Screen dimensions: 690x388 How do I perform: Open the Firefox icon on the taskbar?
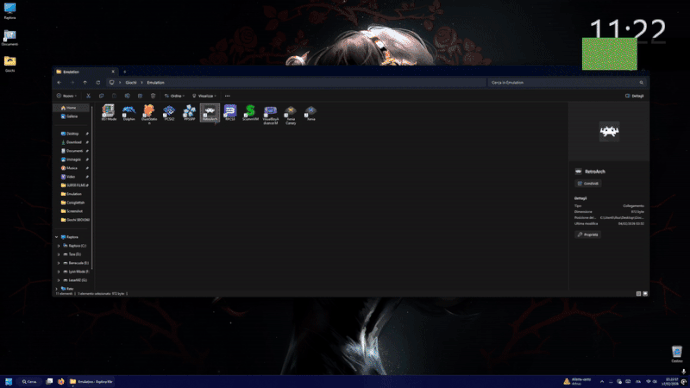click(x=61, y=381)
